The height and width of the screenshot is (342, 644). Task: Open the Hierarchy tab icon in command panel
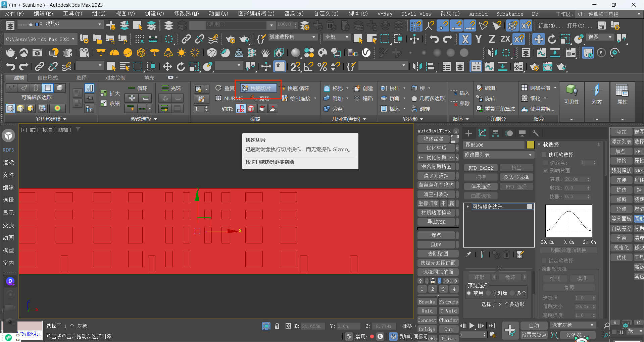(495, 133)
